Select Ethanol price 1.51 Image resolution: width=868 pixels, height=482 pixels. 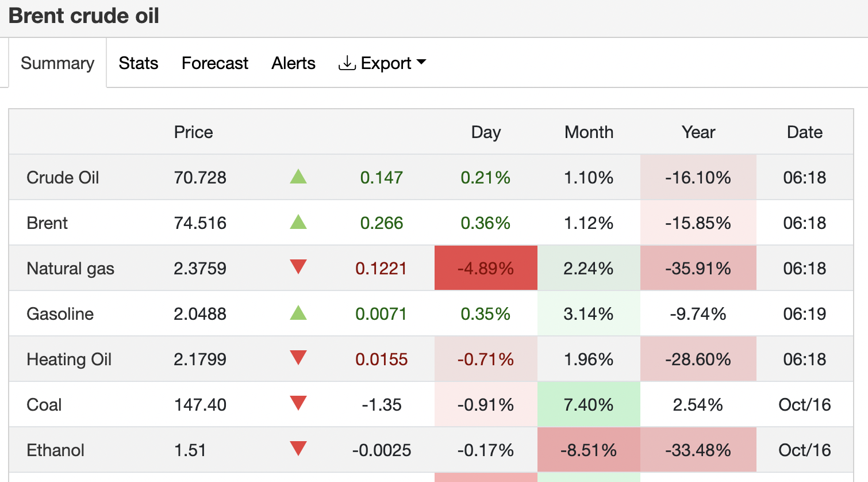pos(190,450)
